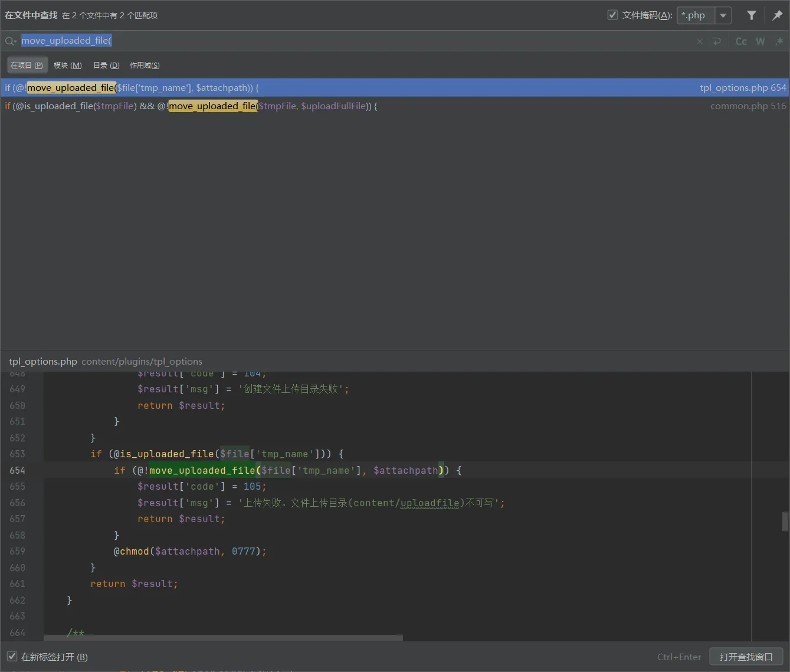This screenshot has height=672, width=790.
Task: Select the Scope (作用域) tab
Action: (145, 65)
